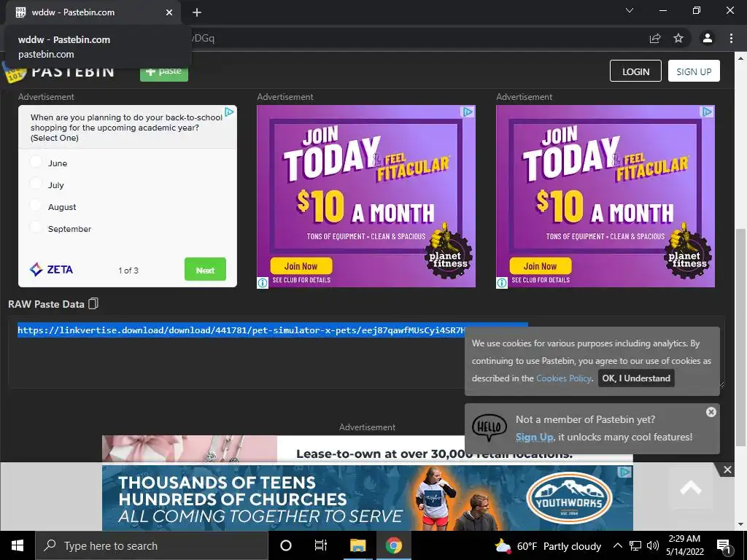Choose August in the survey
The height and width of the screenshot is (560, 747).
[x=36, y=206]
